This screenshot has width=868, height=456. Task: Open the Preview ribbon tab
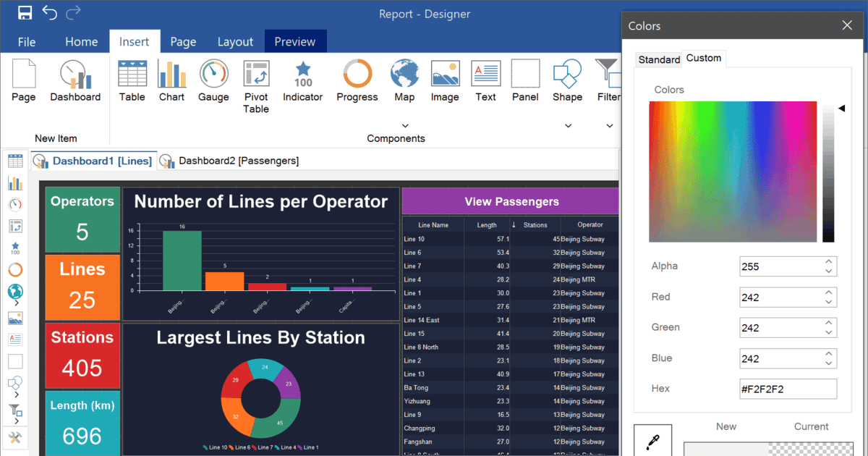[x=295, y=41]
